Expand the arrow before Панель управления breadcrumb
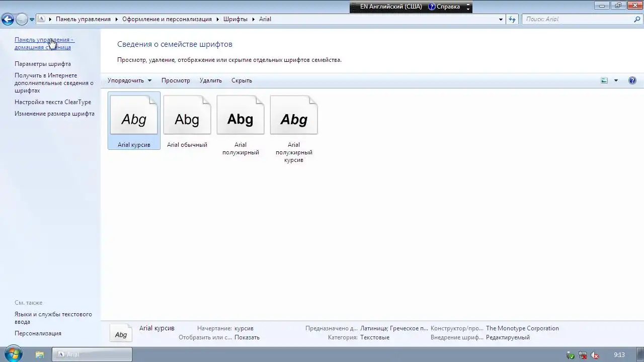This screenshot has height=362, width=644. tap(50, 19)
